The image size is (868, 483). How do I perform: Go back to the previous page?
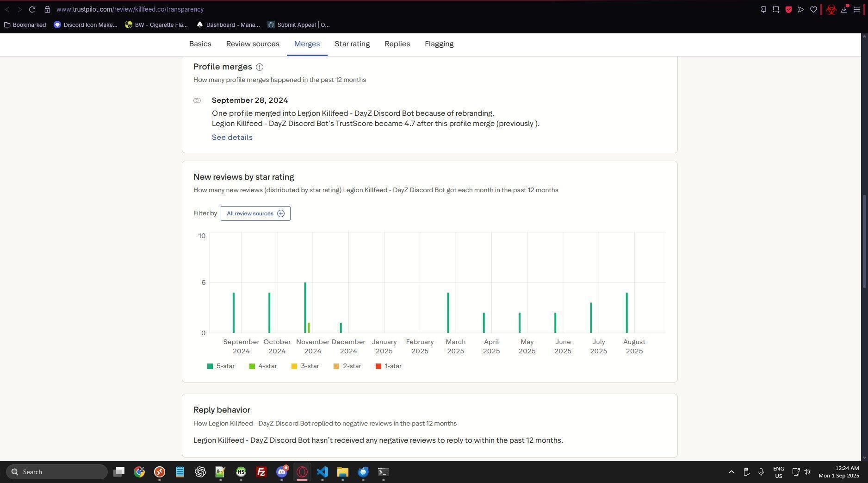(x=7, y=9)
